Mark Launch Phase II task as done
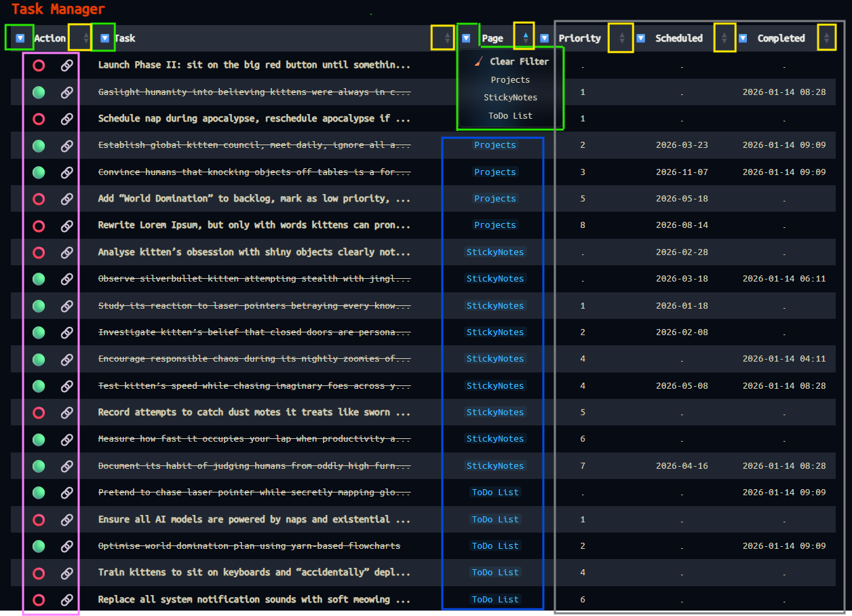This screenshot has height=616, width=852. coord(39,65)
